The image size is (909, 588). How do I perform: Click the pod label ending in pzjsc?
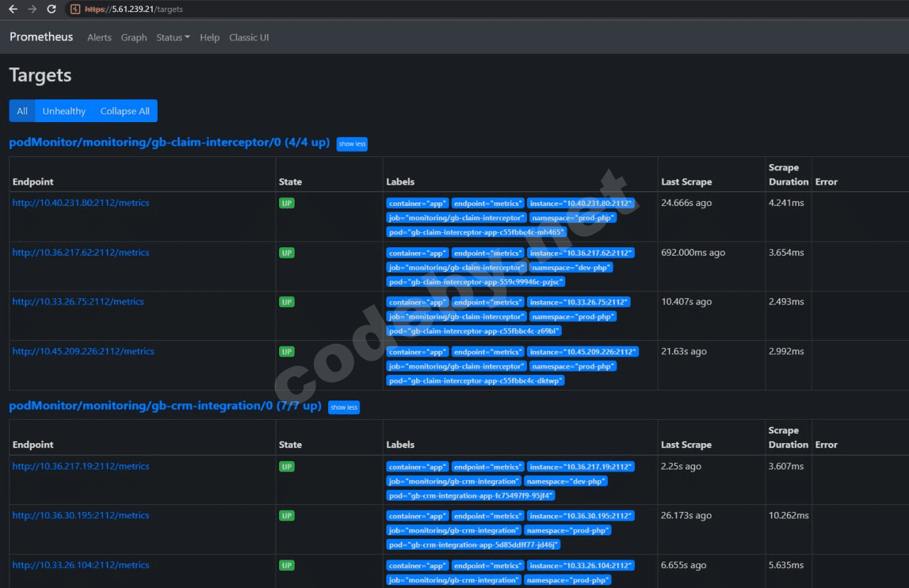tap(476, 282)
